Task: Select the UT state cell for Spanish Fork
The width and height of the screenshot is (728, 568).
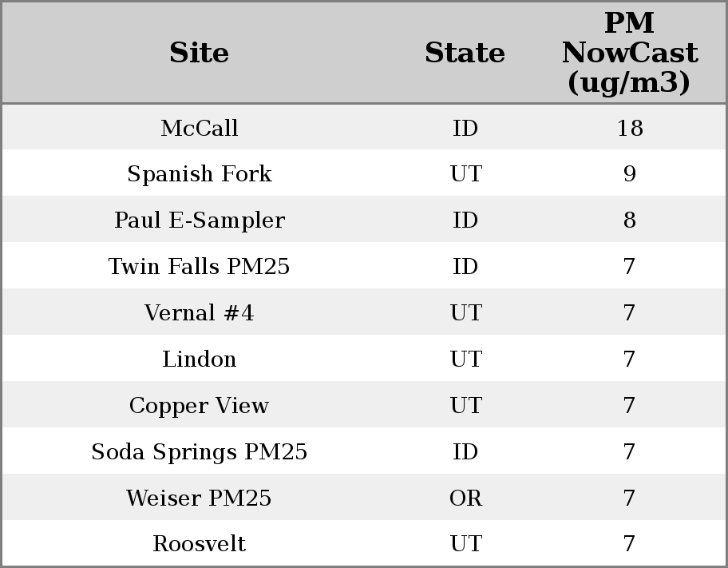Action: [465, 174]
